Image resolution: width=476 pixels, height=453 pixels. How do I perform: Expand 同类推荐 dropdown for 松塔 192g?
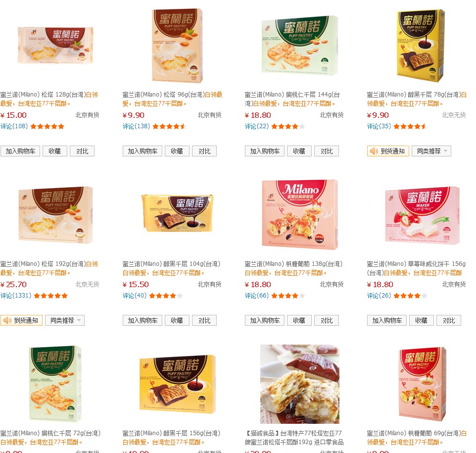[x=65, y=320]
